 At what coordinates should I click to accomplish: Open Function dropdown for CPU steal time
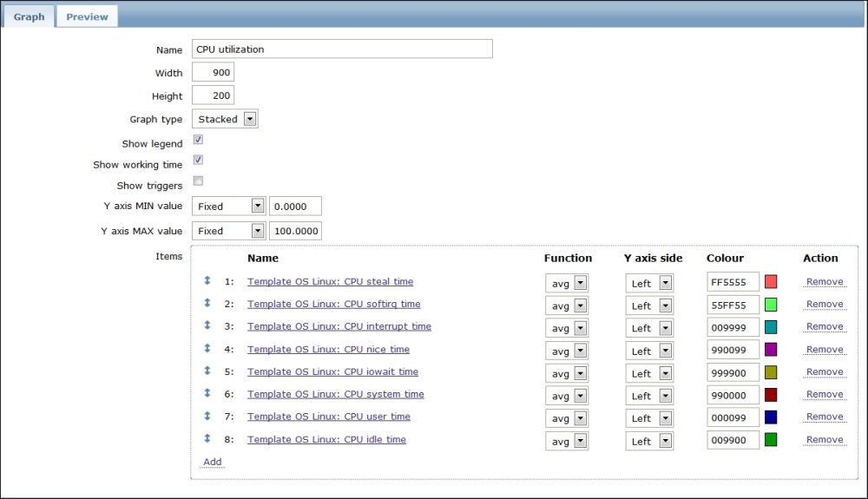click(567, 283)
